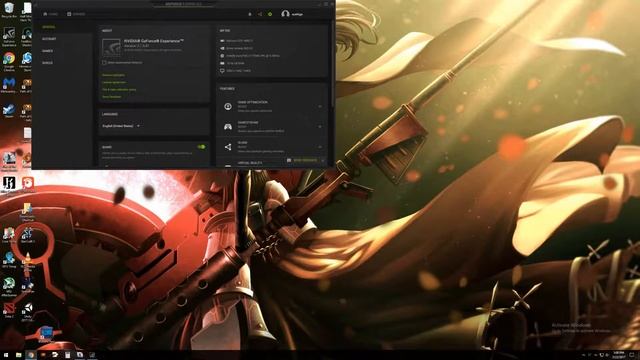The height and width of the screenshot is (360, 640).
Task: Open the Release highlights link
Action: [113, 75]
